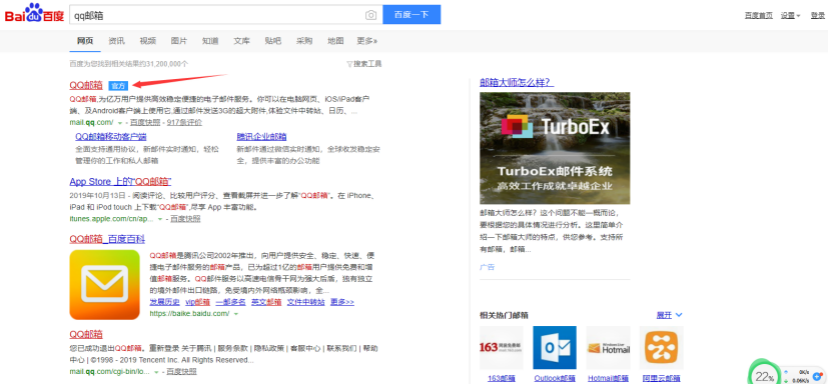
Task: Click the 官方 badge next to QQ邮箱
Action: click(118, 85)
